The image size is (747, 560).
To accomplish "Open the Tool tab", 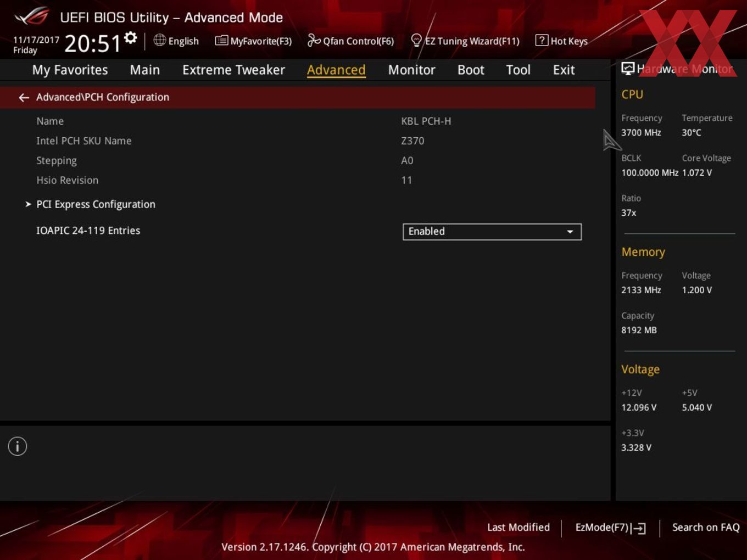I will (x=518, y=70).
